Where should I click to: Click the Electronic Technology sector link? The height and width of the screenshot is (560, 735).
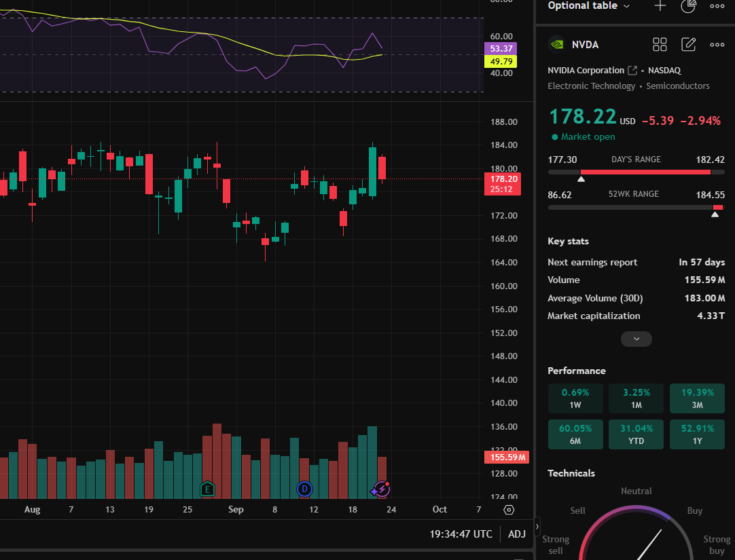pyautogui.click(x=592, y=86)
